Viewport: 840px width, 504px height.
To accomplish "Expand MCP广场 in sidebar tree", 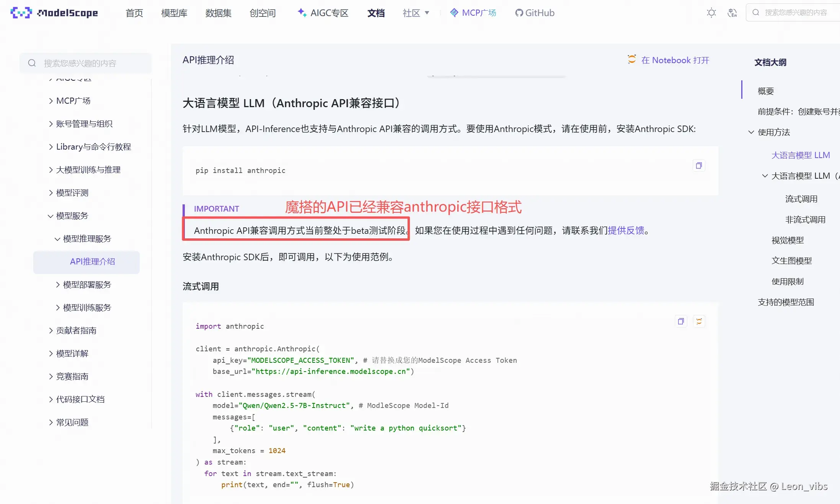I will coord(69,101).
